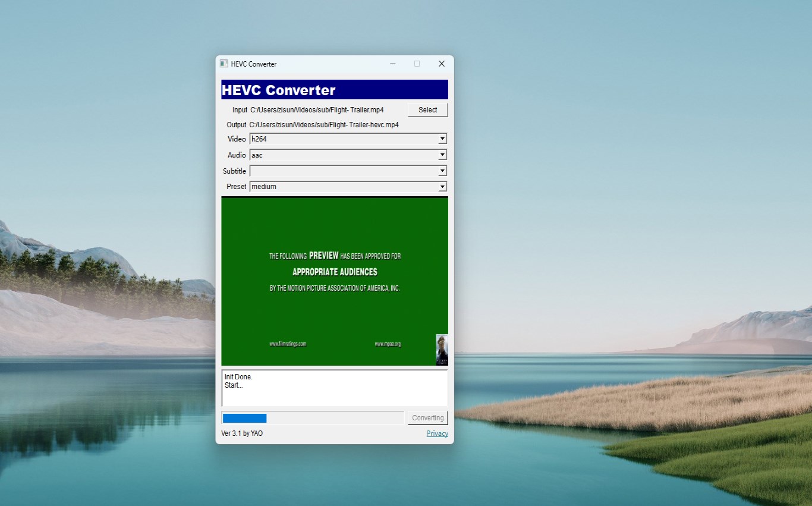Open the Privacy link
The image size is (812, 506).
pos(437,433)
